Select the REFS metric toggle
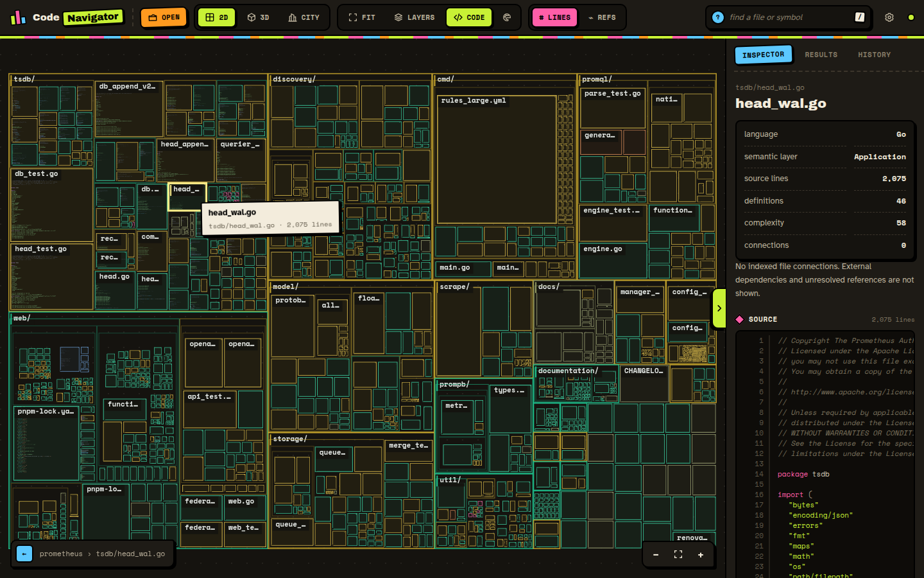This screenshot has height=578, width=924. [x=602, y=17]
